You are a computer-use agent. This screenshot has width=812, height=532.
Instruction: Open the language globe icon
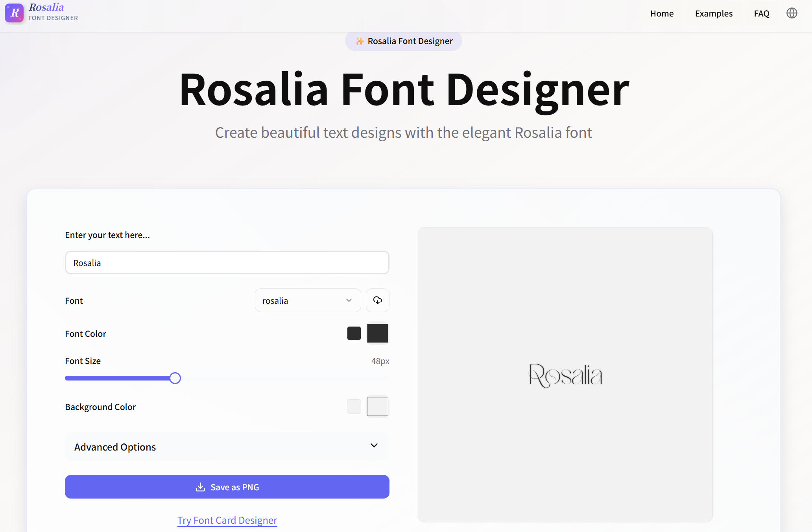pos(792,13)
